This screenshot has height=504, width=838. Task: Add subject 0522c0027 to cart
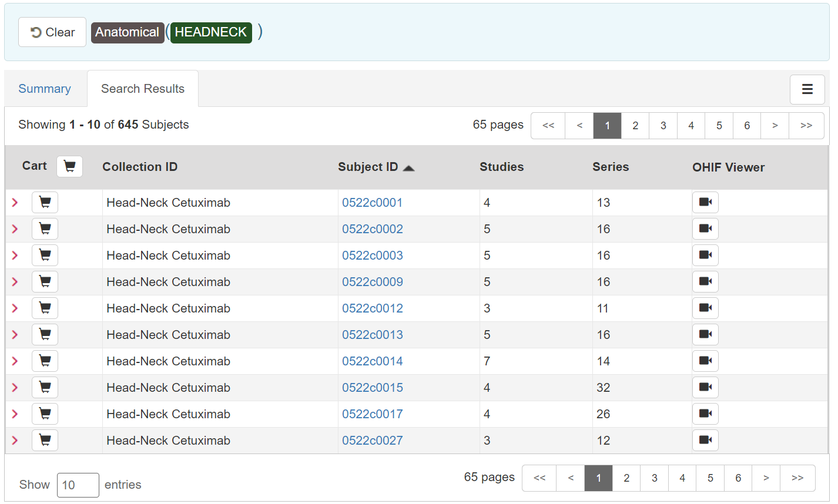click(45, 441)
